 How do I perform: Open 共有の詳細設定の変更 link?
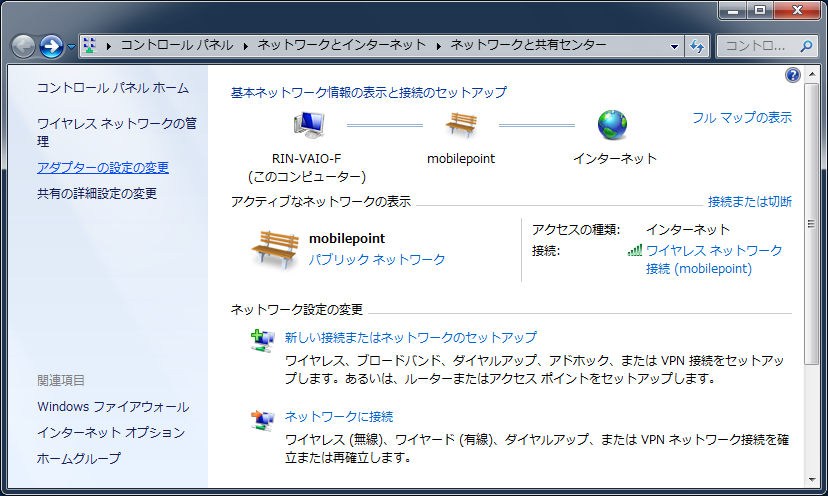(97, 194)
